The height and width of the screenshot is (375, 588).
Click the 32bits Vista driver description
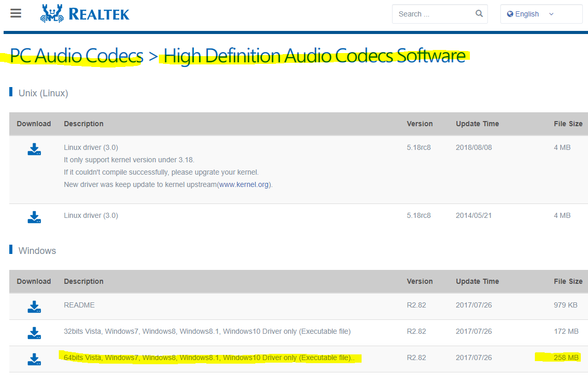(x=207, y=331)
